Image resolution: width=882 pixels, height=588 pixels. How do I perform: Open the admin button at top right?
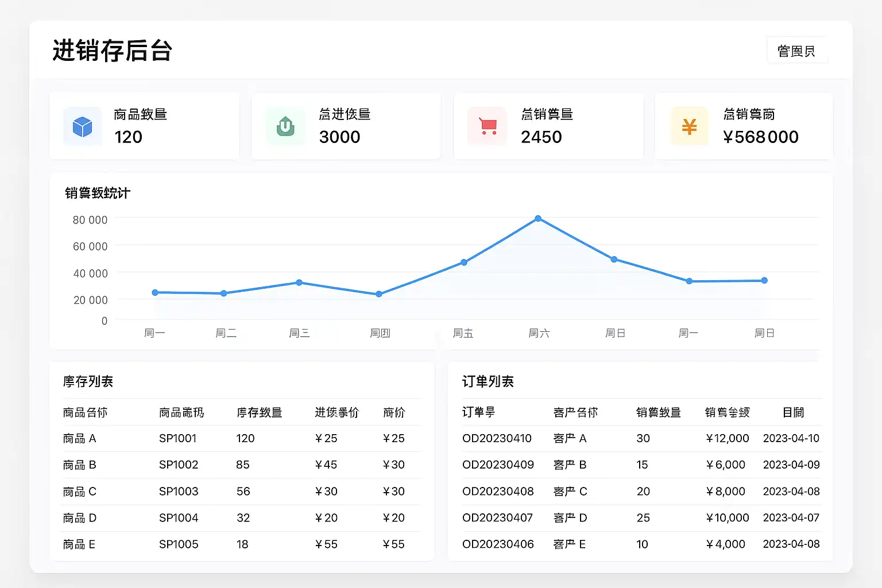[x=796, y=51]
